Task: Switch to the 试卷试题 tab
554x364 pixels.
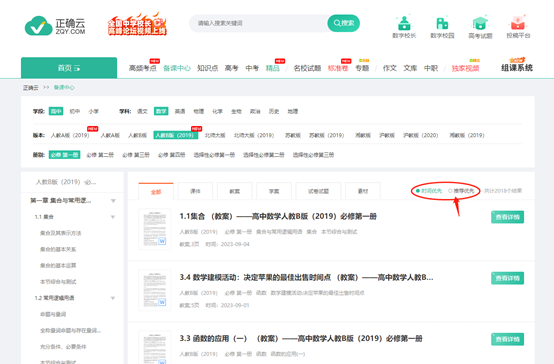Action: (x=318, y=191)
